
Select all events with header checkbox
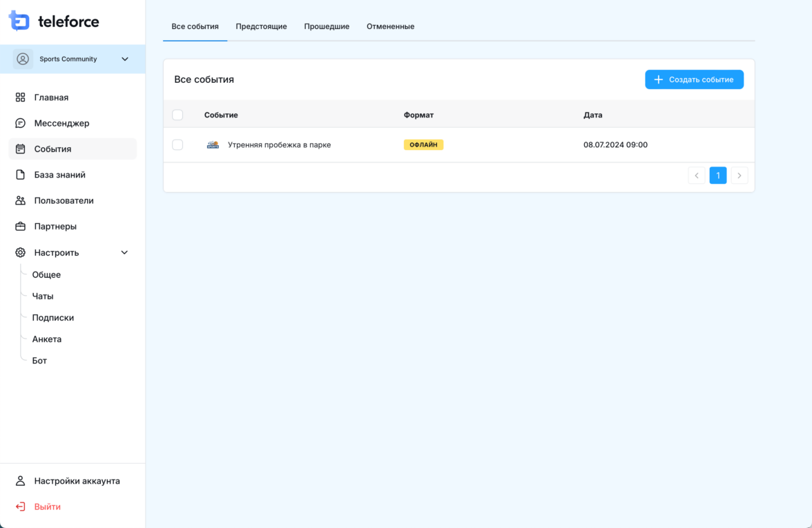(177, 115)
